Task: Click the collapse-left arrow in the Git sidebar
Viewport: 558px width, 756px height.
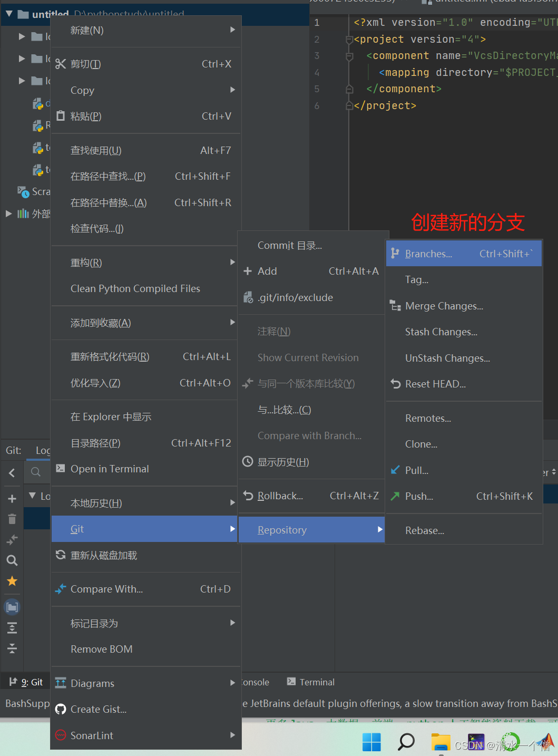Action: (x=12, y=472)
